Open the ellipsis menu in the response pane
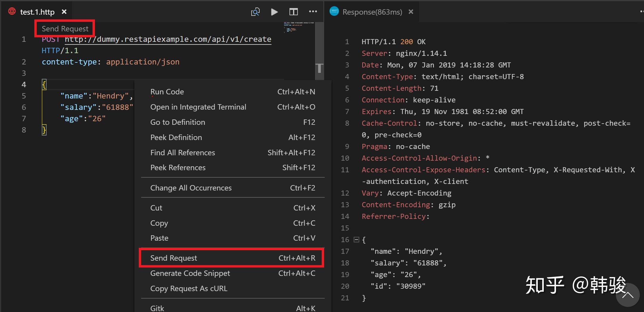 (642, 11)
